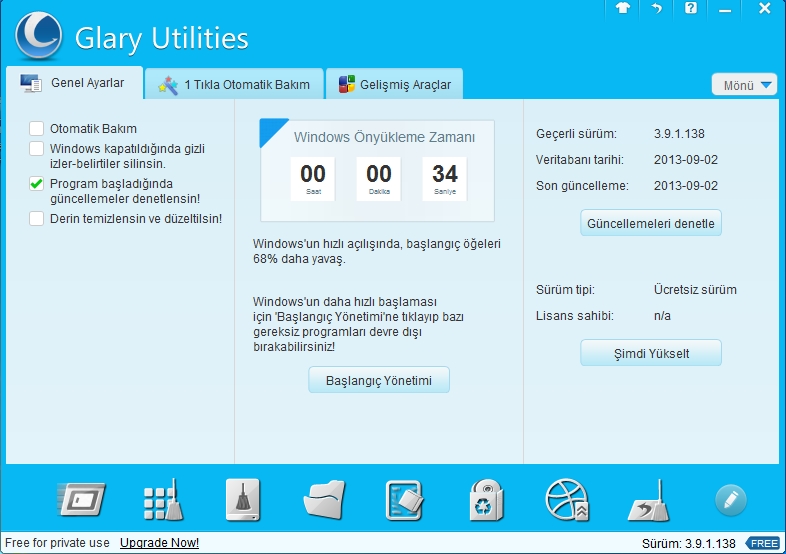Open the browser assistant globe icon

(x=567, y=500)
